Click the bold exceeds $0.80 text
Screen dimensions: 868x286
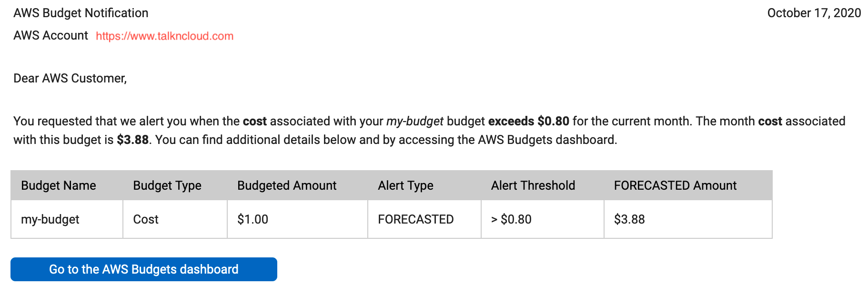(529, 121)
